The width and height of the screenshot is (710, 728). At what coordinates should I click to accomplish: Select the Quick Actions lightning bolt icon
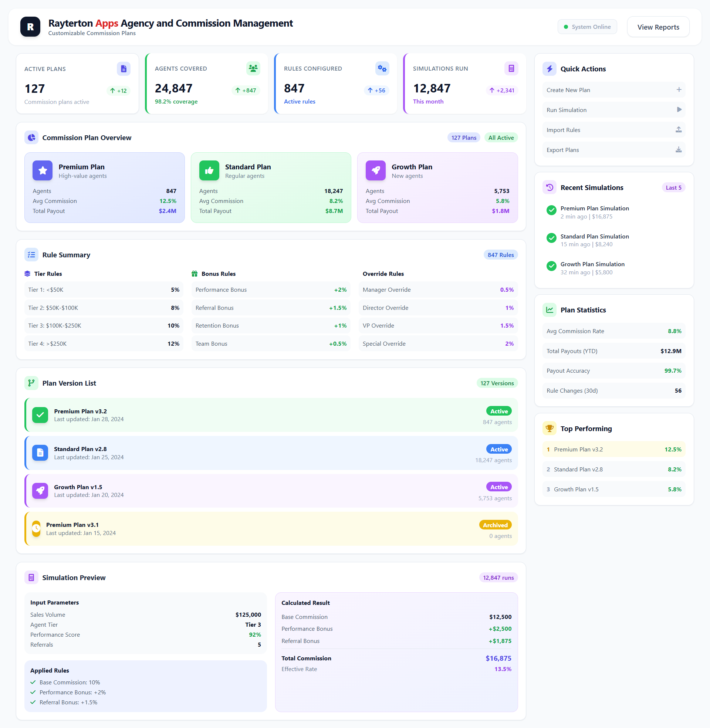pyautogui.click(x=550, y=69)
